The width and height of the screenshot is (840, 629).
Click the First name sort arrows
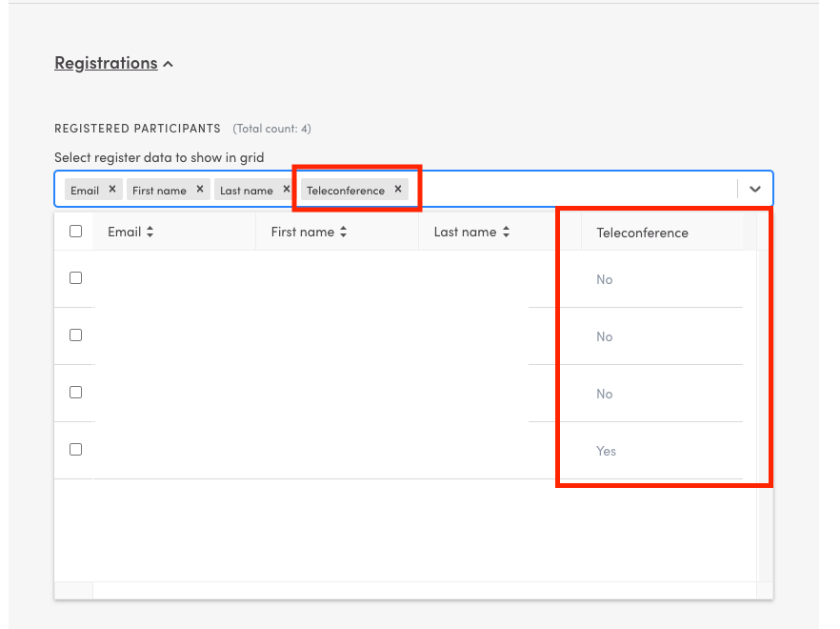[343, 232]
